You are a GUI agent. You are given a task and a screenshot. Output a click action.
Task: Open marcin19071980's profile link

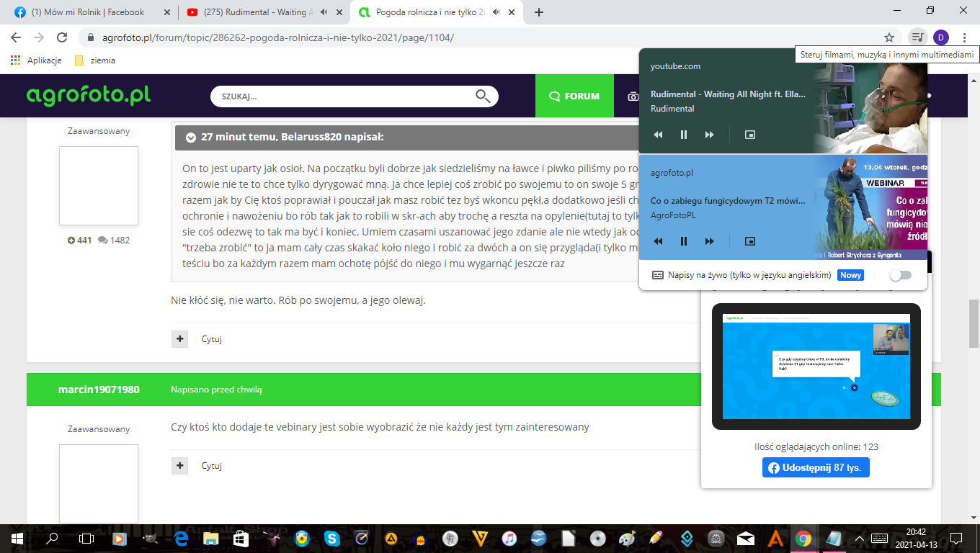[99, 390]
